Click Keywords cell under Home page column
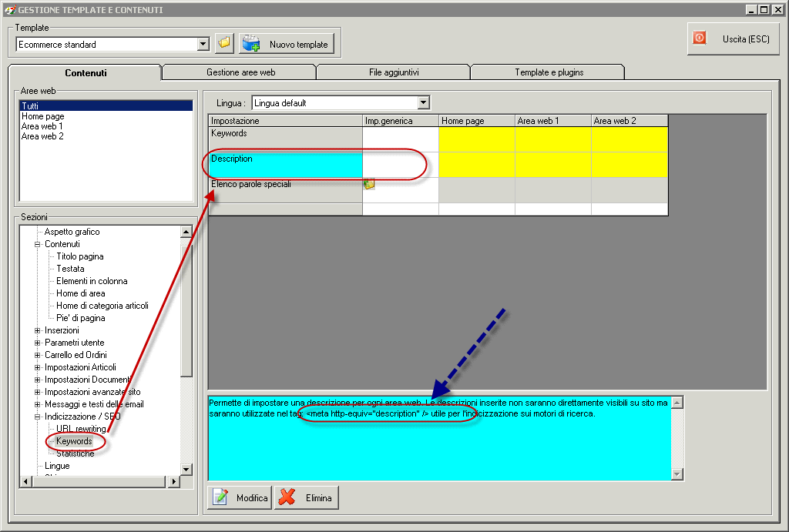The width and height of the screenshot is (789, 532). [x=476, y=139]
